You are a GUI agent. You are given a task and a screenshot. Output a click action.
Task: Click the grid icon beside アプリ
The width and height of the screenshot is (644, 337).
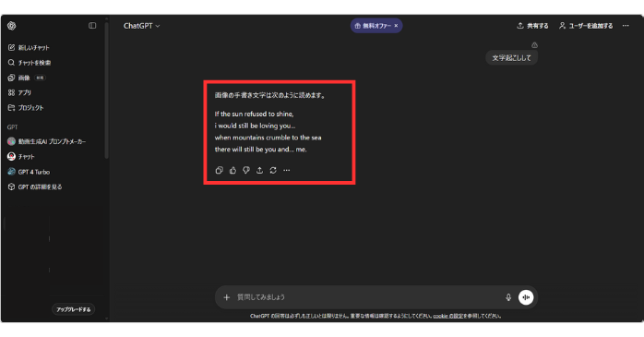[11, 92]
